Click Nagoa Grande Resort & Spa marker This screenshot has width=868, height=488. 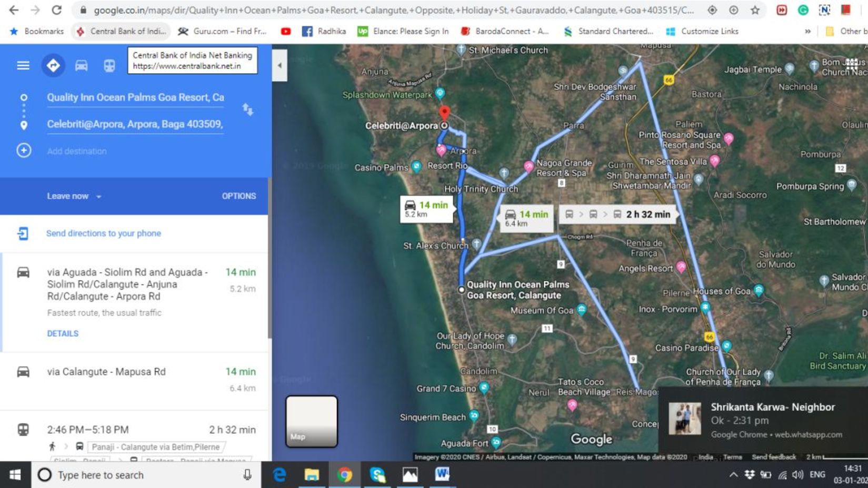(x=528, y=167)
